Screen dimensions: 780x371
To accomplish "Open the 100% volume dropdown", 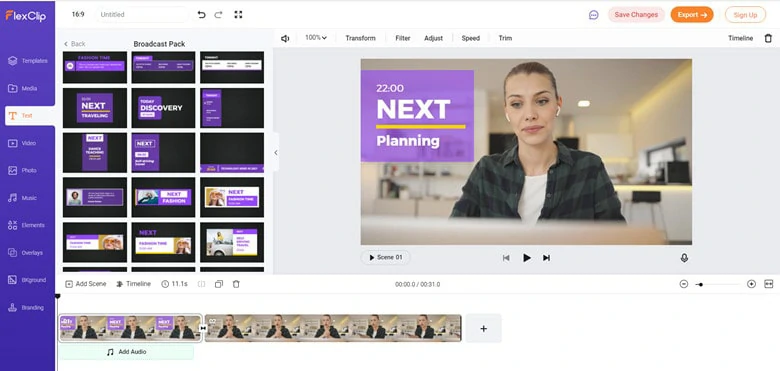I will [316, 38].
